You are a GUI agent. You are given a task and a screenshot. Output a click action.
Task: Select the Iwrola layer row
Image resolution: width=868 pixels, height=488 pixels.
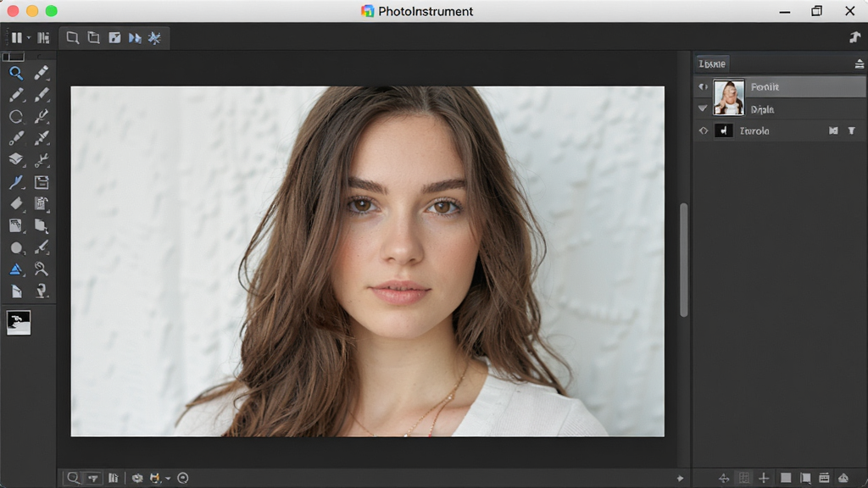780,131
